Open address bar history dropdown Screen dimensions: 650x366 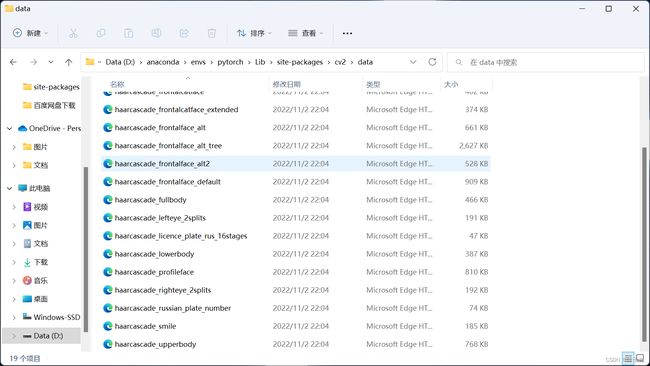pyautogui.click(x=413, y=62)
